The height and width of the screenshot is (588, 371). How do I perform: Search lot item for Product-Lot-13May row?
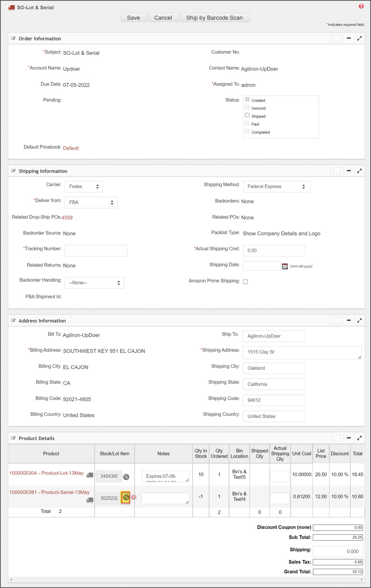click(x=126, y=477)
